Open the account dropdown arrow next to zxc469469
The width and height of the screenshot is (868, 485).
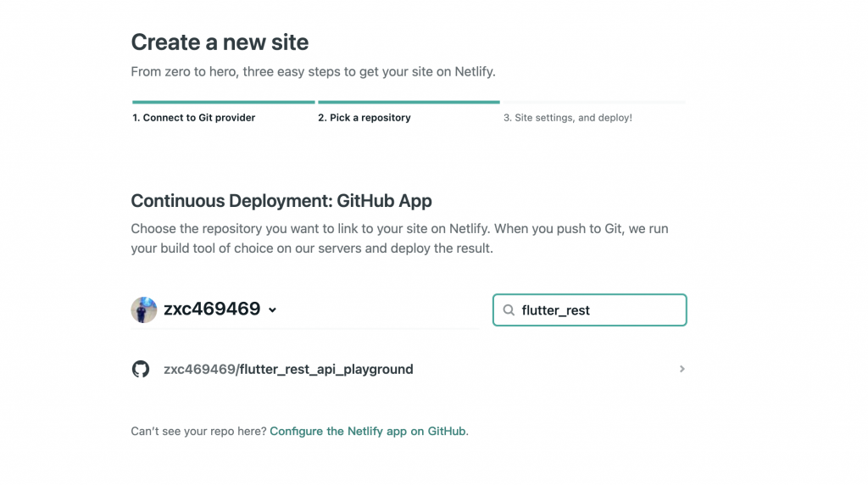point(272,310)
